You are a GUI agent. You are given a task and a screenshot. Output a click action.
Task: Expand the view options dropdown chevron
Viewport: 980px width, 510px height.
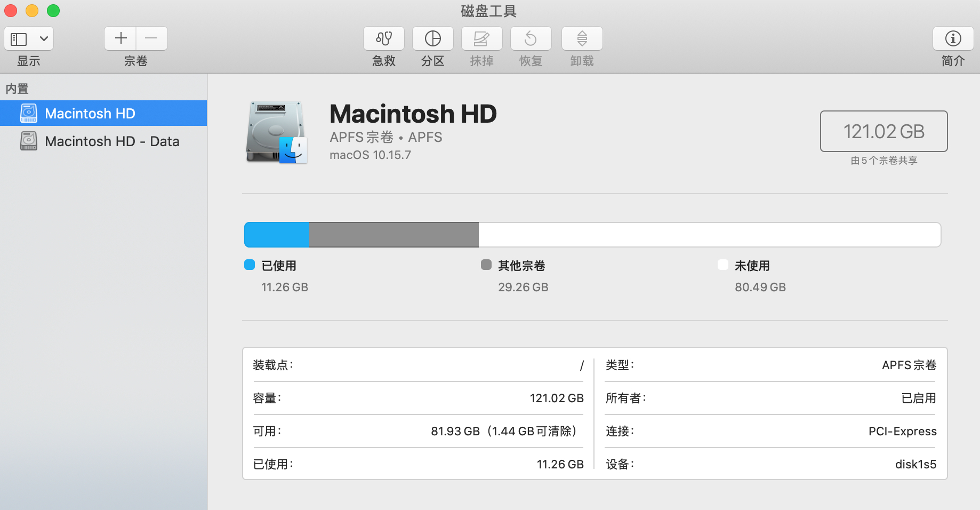(44, 38)
